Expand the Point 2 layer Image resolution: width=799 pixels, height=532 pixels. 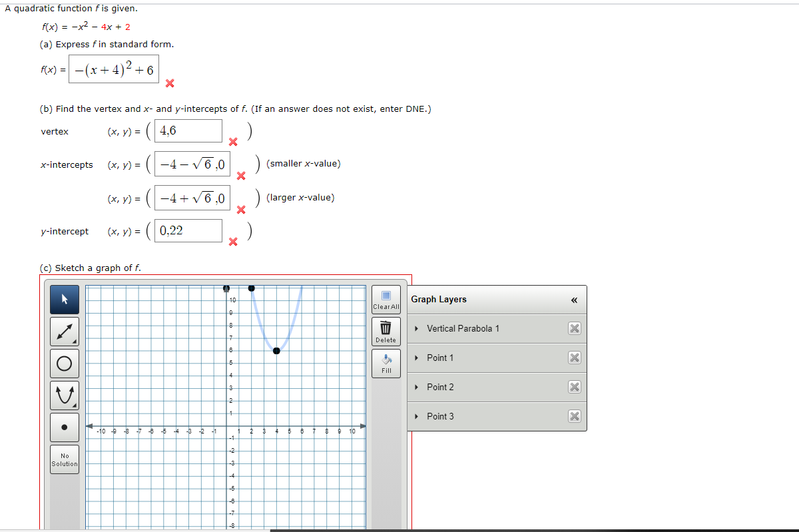[416, 388]
